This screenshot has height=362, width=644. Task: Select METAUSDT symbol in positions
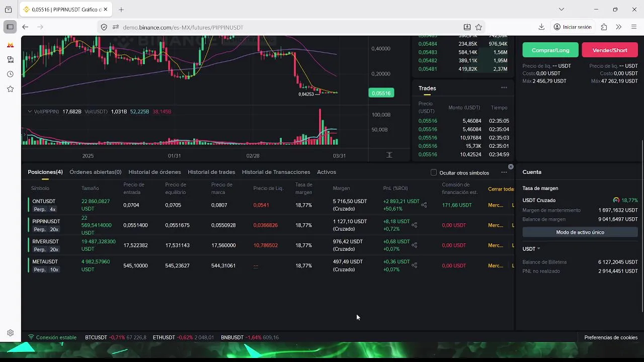point(45,261)
